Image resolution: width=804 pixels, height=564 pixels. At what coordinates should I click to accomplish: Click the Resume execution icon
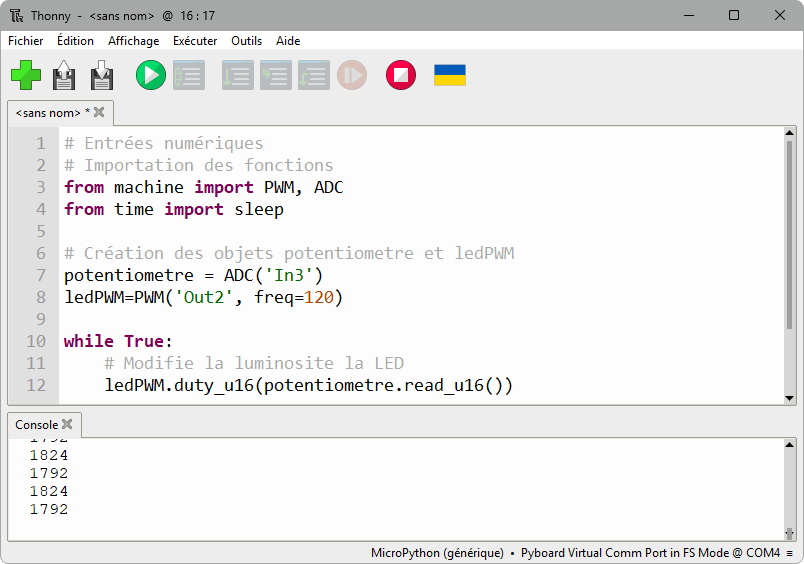pyautogui.click(x=352, y=75)
